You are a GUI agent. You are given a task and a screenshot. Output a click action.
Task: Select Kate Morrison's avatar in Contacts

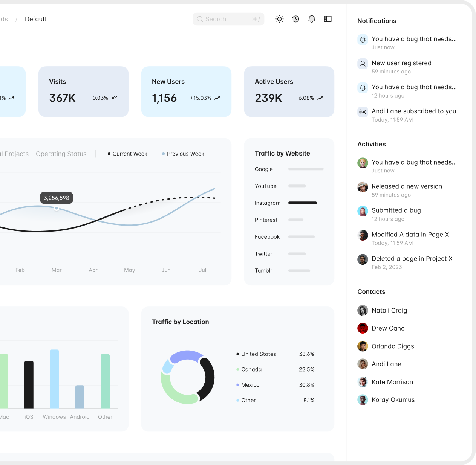(363, 382)
